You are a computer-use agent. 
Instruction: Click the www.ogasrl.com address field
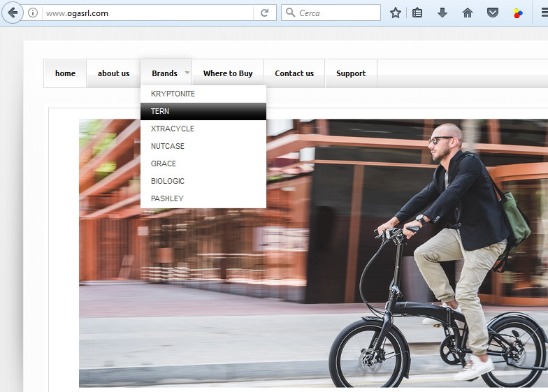(x=148, y=13)
